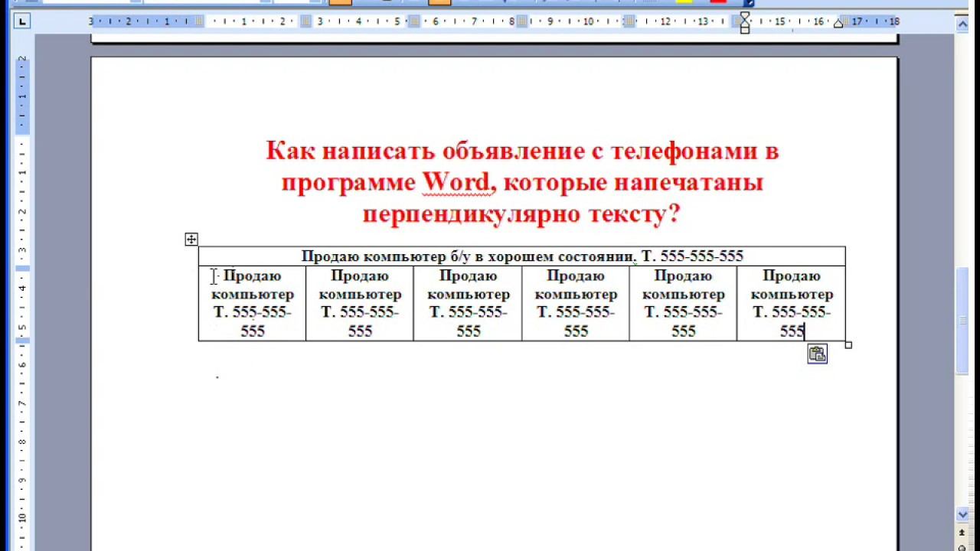Viewport: 980px width, 551px height.
Task: Click the heading line "Как написать объявление"
Action: [x=424, y=151]
